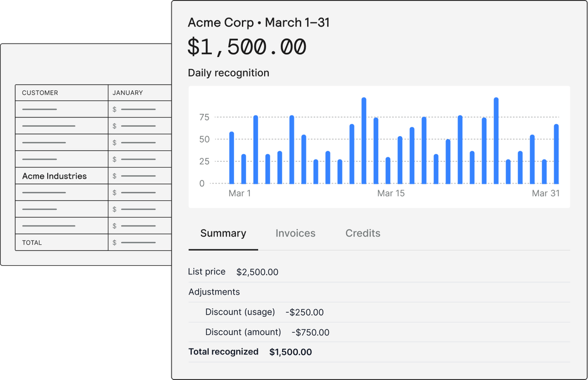Viewport: 588px width, 380px height.
Task: Click the TOTAL row in the table
Action: (32, 242)
